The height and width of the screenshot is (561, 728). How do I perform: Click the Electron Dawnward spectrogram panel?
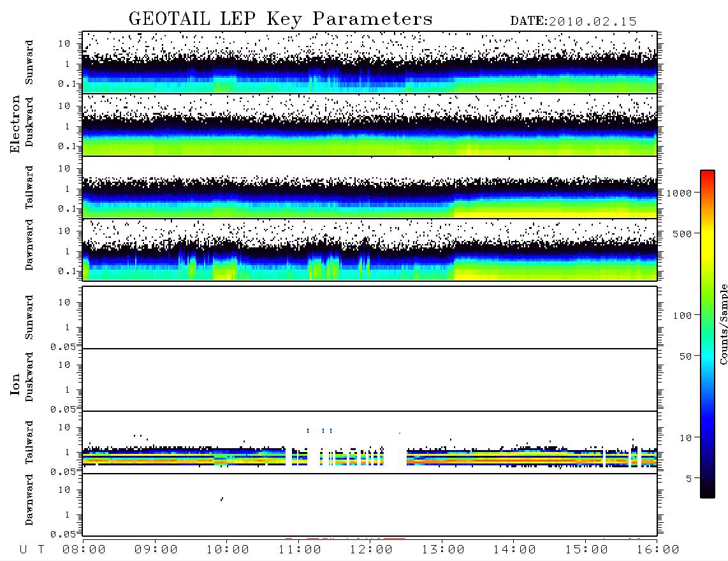(x=370, y=250)
